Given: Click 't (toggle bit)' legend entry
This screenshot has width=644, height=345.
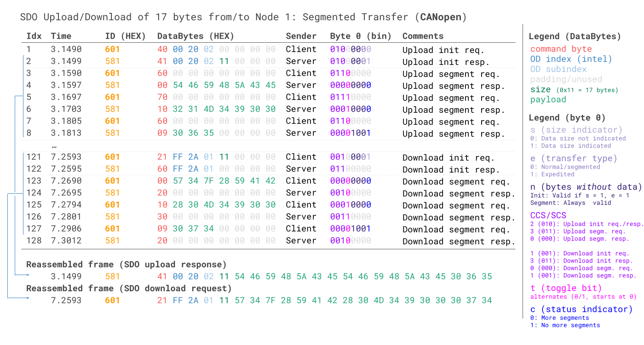Looking at the screenshot, I should [x=566, y=288].
